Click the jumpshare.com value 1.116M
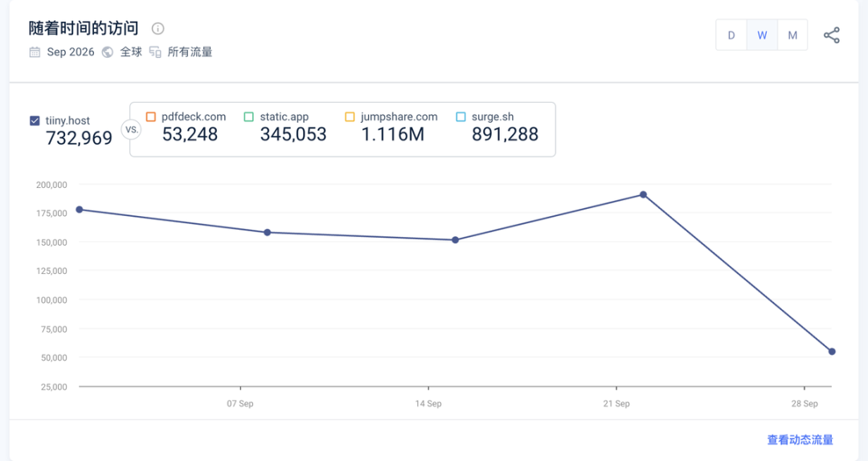 (x=393, y=134)
